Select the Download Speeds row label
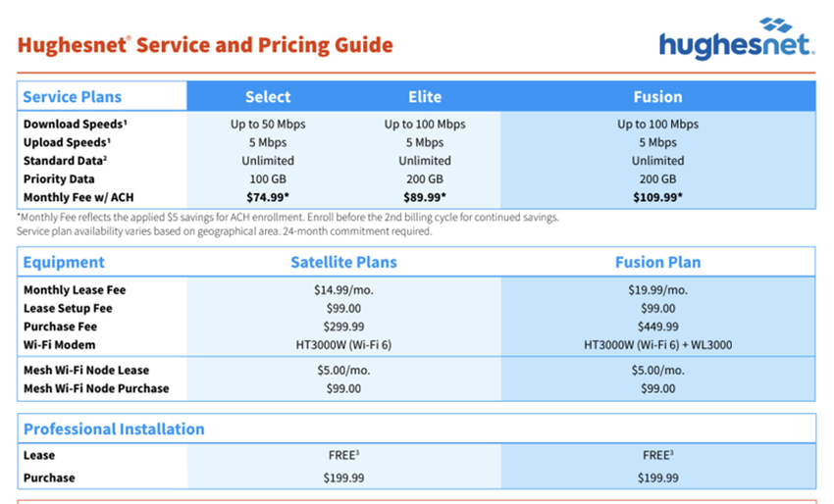The width and height of the screenshot is (834, 504). click(75, 125)
